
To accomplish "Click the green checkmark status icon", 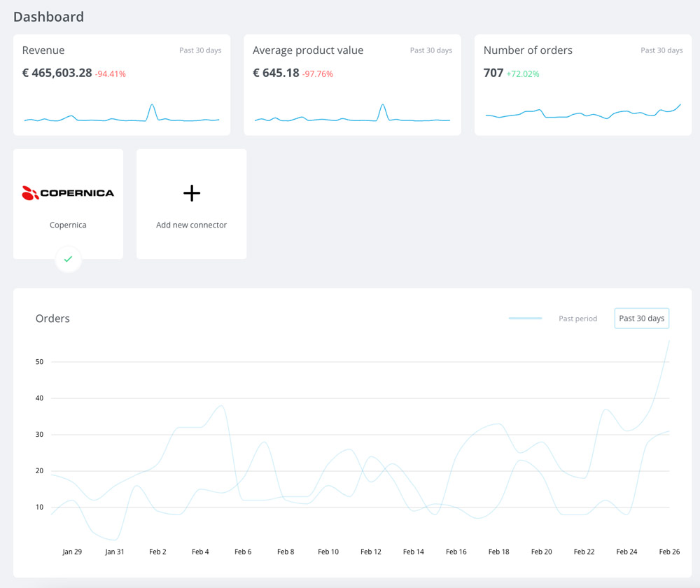I will tap(68, 259).
